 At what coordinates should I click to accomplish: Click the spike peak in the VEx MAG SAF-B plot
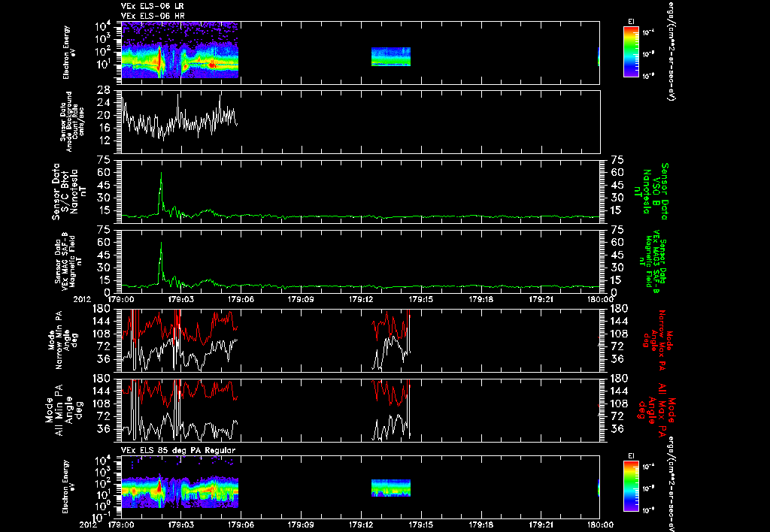tap(161, 243)
